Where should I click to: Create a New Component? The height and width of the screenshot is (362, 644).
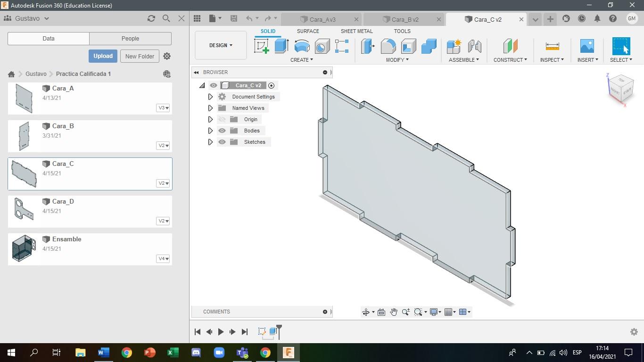pyautogui.click(x=454, y=46)
